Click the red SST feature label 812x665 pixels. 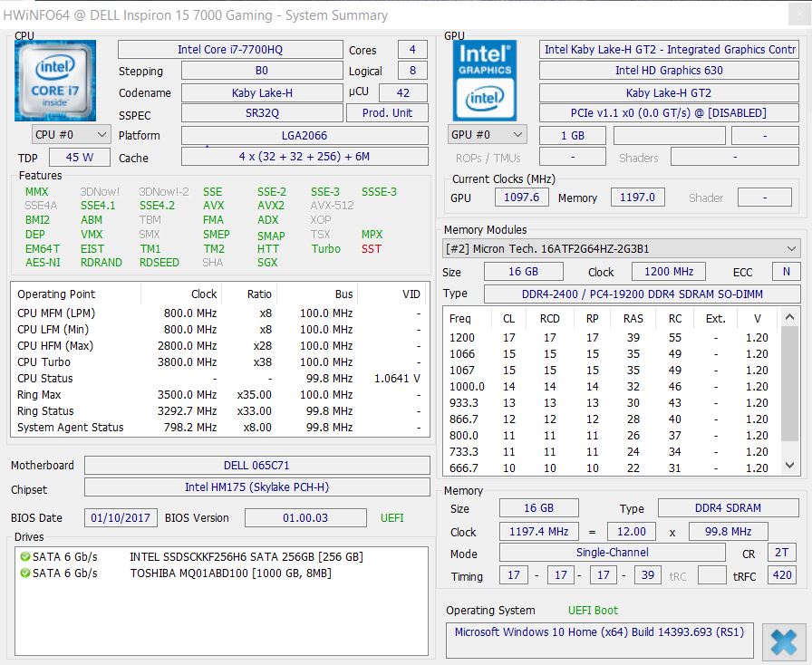(x=372, y=249)
